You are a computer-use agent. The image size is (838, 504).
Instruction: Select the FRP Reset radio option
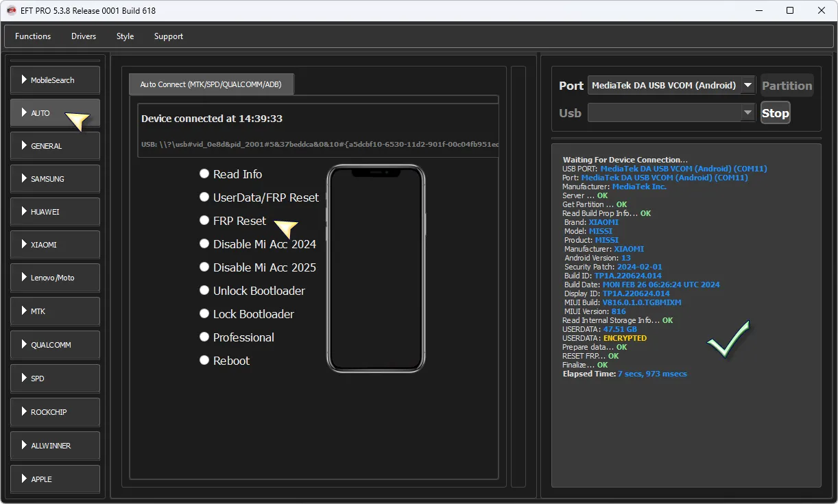(x=204, y=220)
